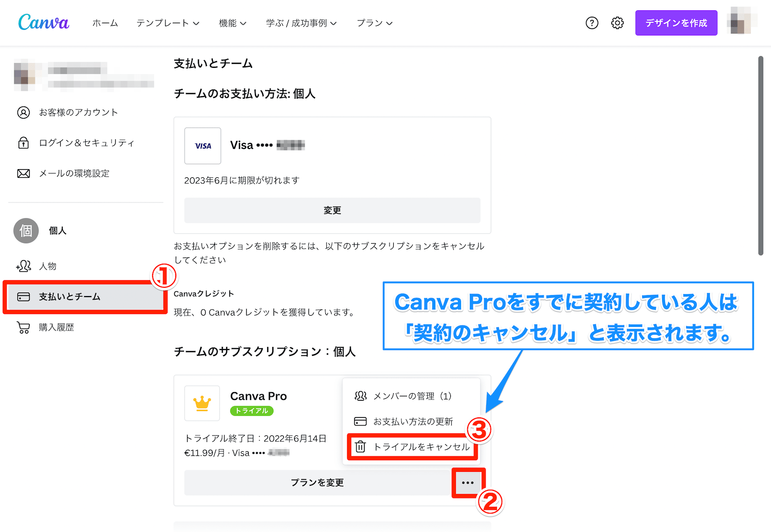Open the 人物 sidebar item
The width and height of the screenshot is (771, 532).
point(48,266)
